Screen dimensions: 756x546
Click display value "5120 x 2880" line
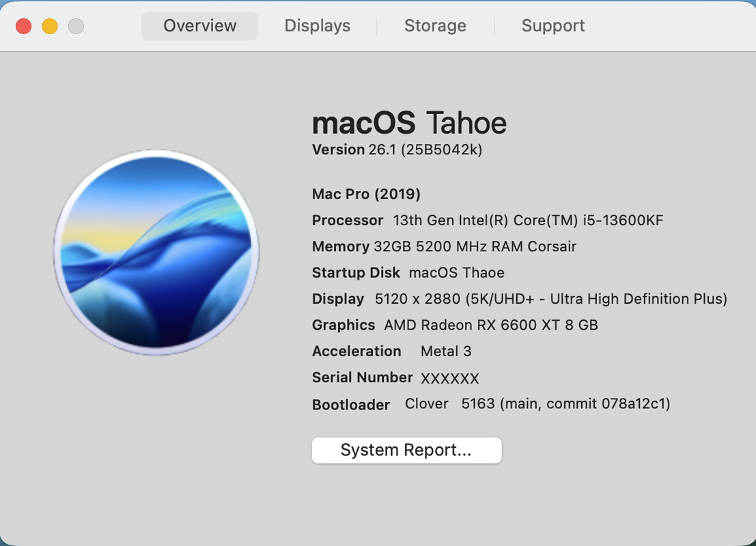tap(551, 299)
